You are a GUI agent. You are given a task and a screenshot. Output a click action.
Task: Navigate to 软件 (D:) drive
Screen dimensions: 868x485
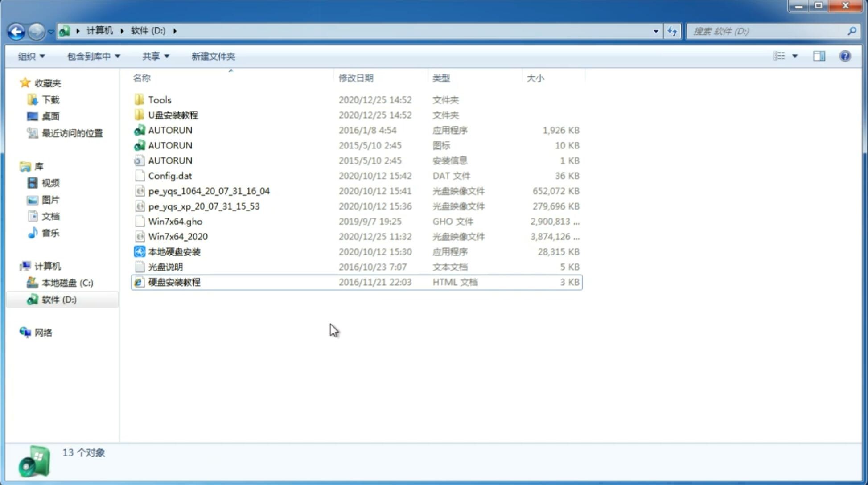point(59,299)
